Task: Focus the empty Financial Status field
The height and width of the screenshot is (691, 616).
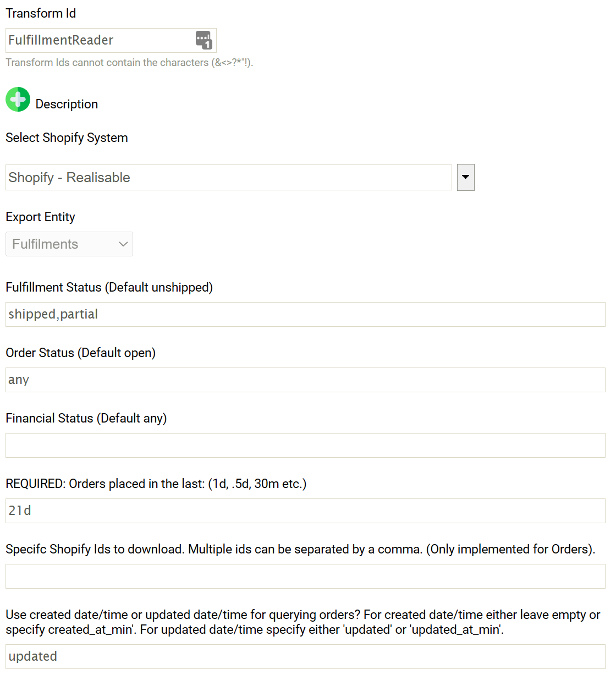Action: (x=305, y=445)
